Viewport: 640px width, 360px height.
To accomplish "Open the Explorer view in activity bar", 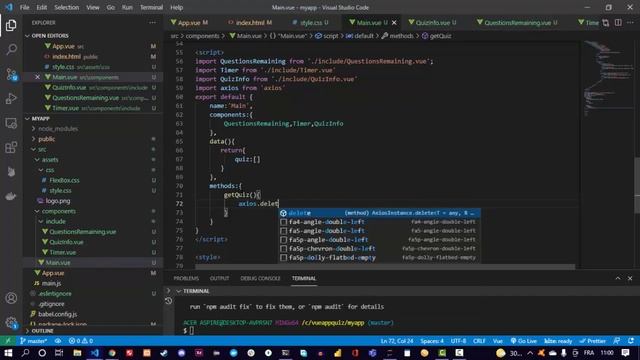I will click(11, 25).
